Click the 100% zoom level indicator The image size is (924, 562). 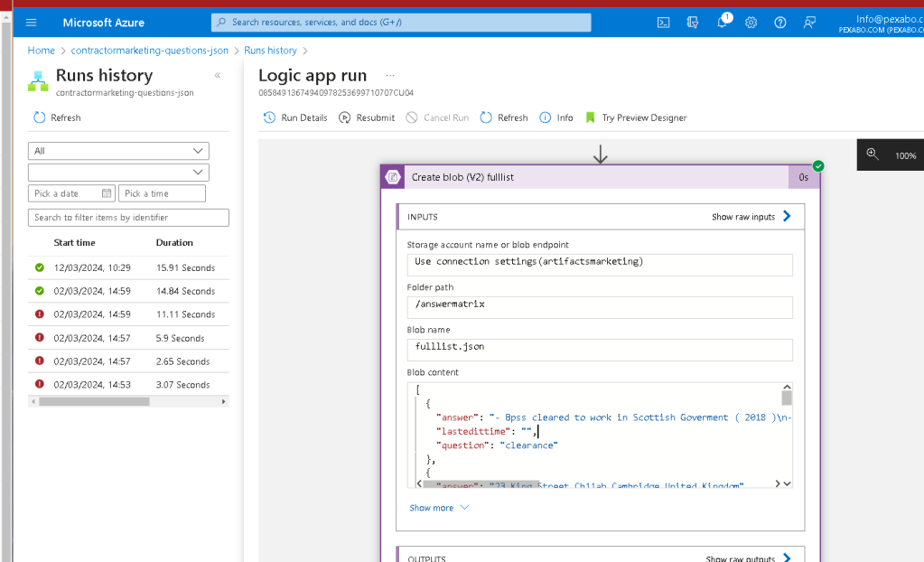click(x=905, y=155)
